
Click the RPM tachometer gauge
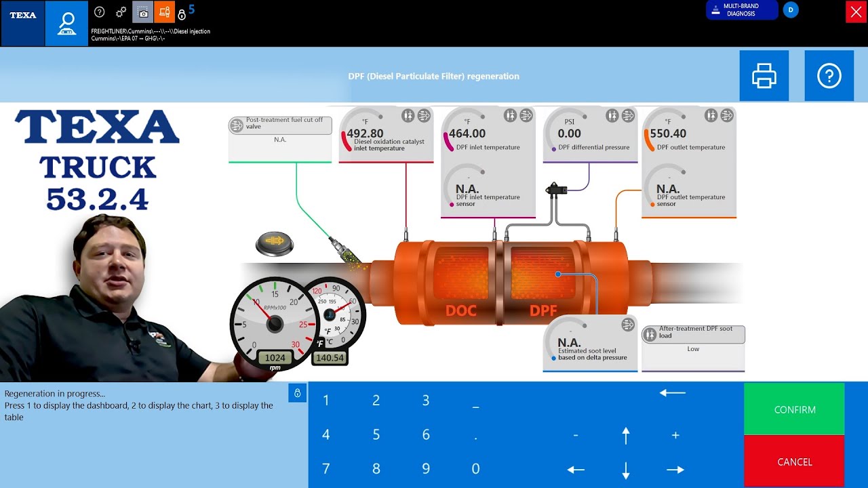[x=274, y=325]
